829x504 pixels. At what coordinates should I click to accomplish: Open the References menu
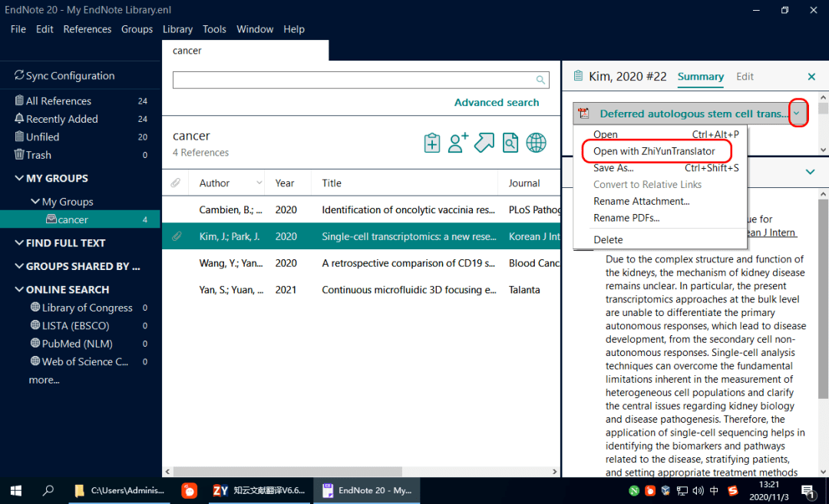tap(88, 29)
